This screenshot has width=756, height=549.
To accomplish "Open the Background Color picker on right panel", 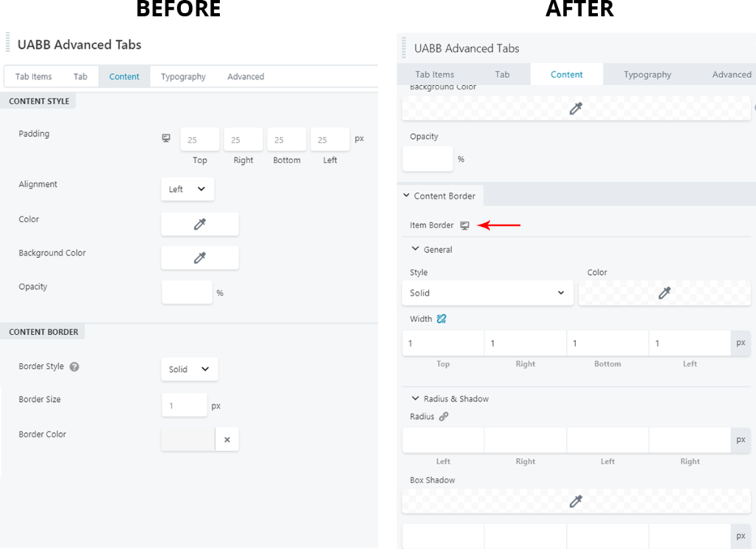I will (x=575, y=107).
